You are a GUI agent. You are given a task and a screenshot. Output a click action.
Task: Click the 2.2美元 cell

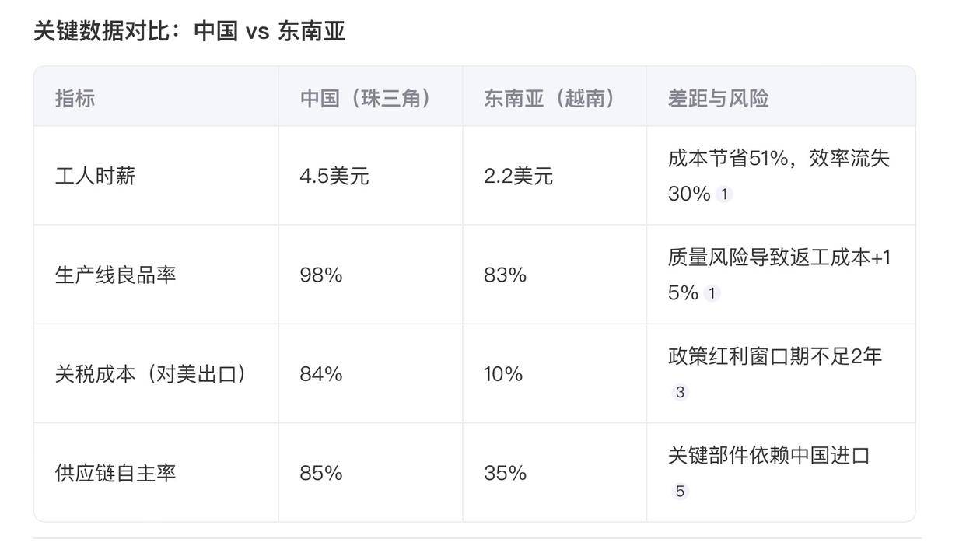pos(518,176)
